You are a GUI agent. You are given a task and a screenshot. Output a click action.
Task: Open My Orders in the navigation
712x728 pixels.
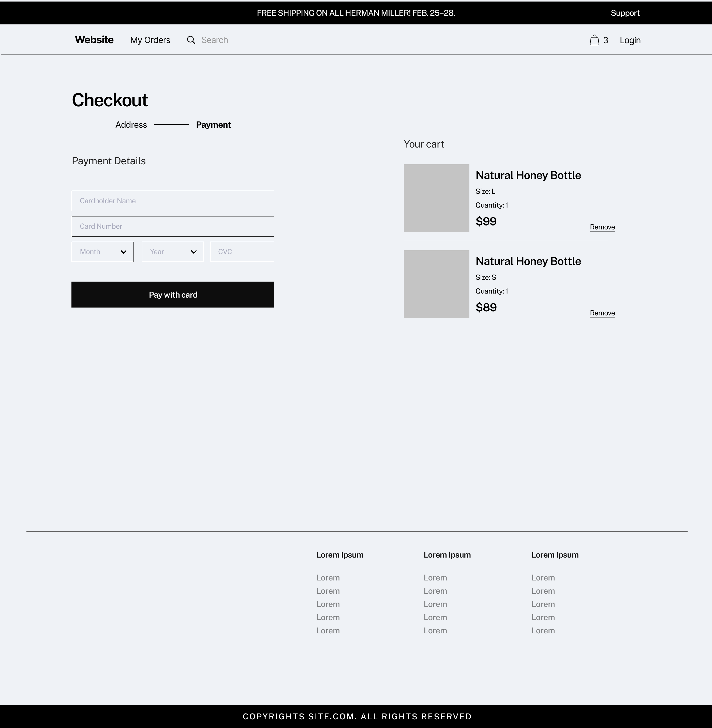click(150, 40)
